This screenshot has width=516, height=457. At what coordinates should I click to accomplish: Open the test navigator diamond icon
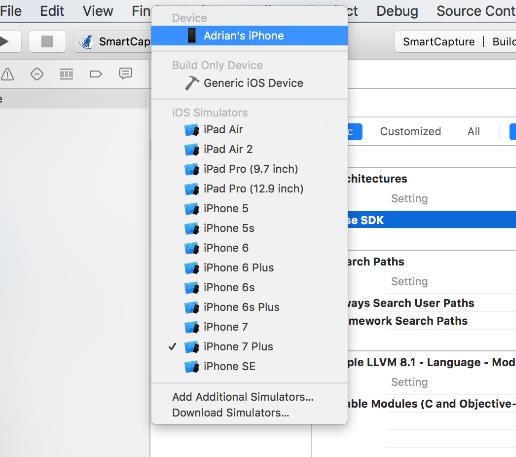[x=37, y=74]
